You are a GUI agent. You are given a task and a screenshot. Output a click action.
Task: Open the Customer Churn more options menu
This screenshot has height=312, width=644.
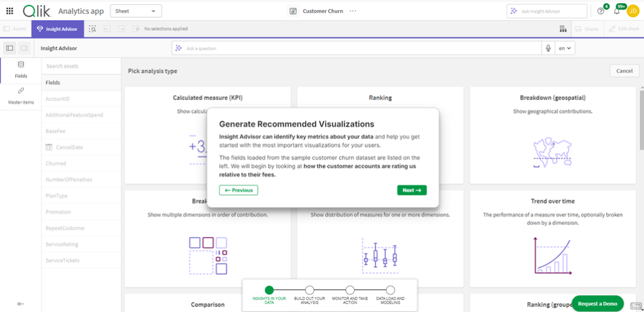pos(352,11)
